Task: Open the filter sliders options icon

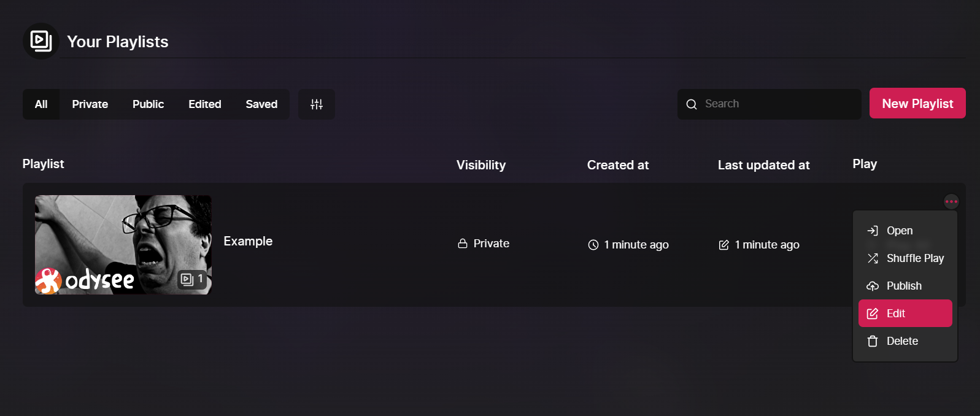Action: click(x=317, y=104)
